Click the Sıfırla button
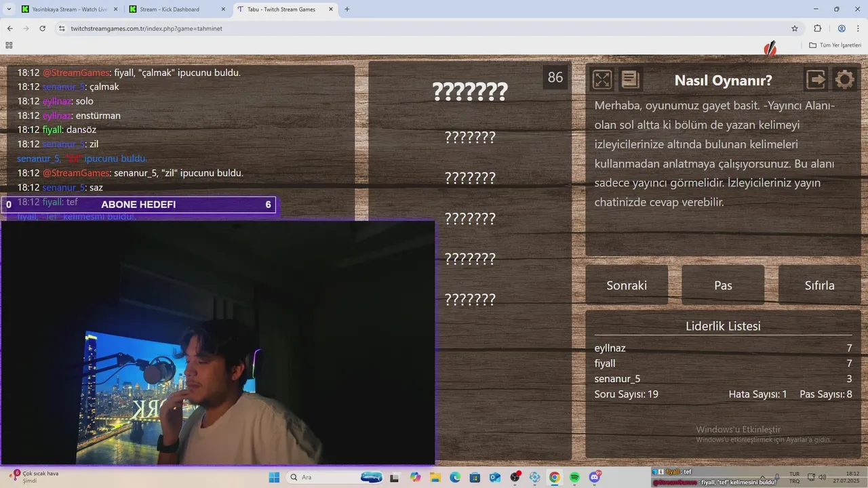Screen dimensions: 868x488 (x=819, y=285)
